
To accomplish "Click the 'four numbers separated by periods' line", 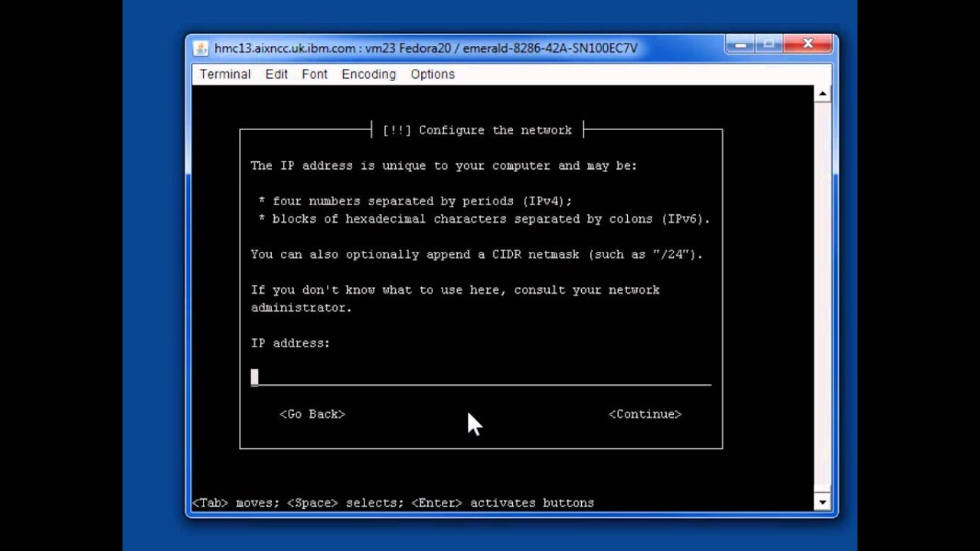I will (x=415, y=201).
